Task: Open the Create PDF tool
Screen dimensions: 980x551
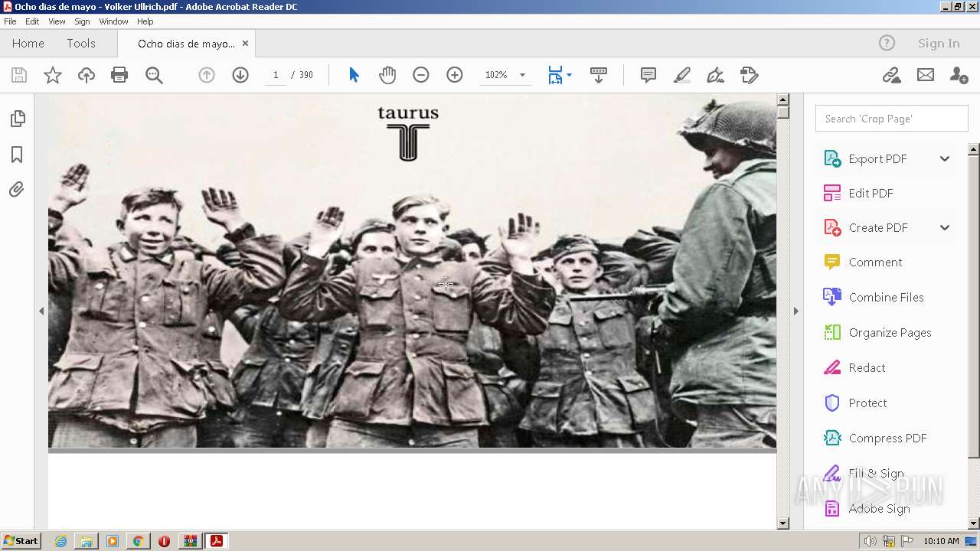Action: [877, 227]
